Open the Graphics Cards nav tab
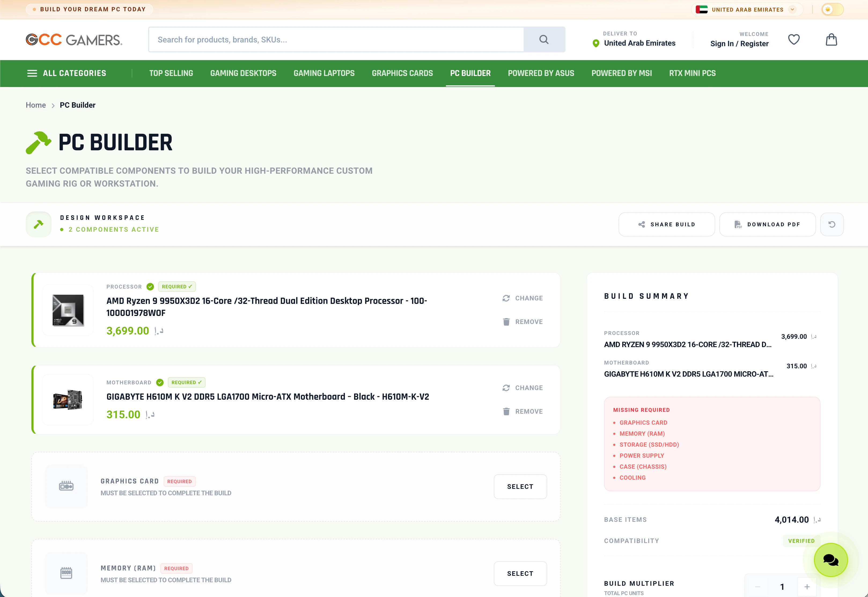This screenshot has height=597, width=868. (402, 73)
